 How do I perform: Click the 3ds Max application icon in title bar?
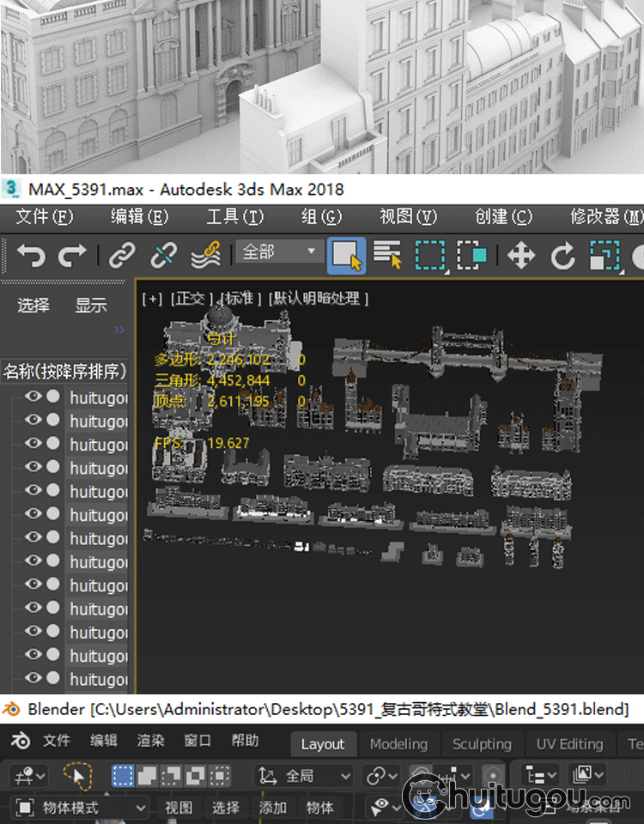click(10, 188)
